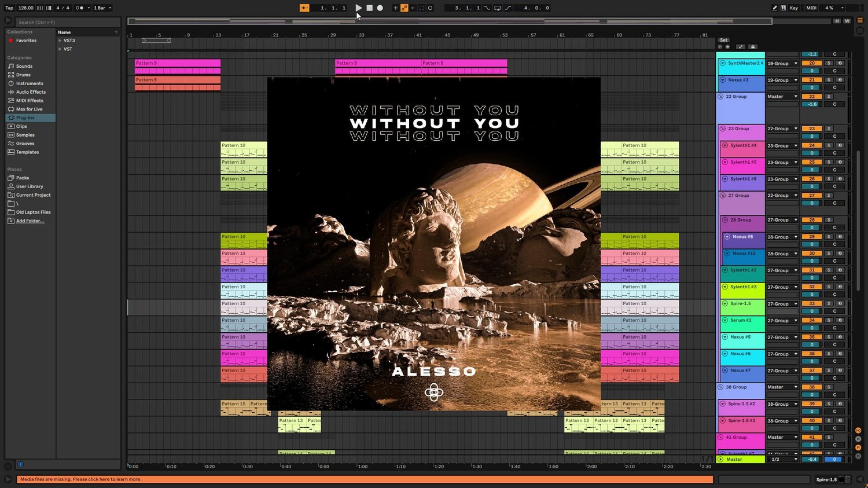
Task: Click the Master track volume slider
Action: 812,459
